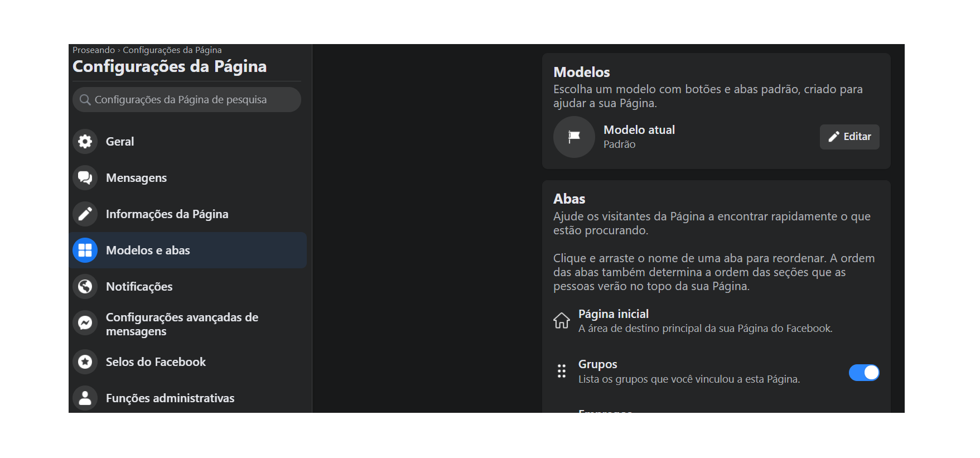This screenshot has width=980, height=458.
Task: Click the Messenger icon for advanced messaging
Action: coord(85,322)
